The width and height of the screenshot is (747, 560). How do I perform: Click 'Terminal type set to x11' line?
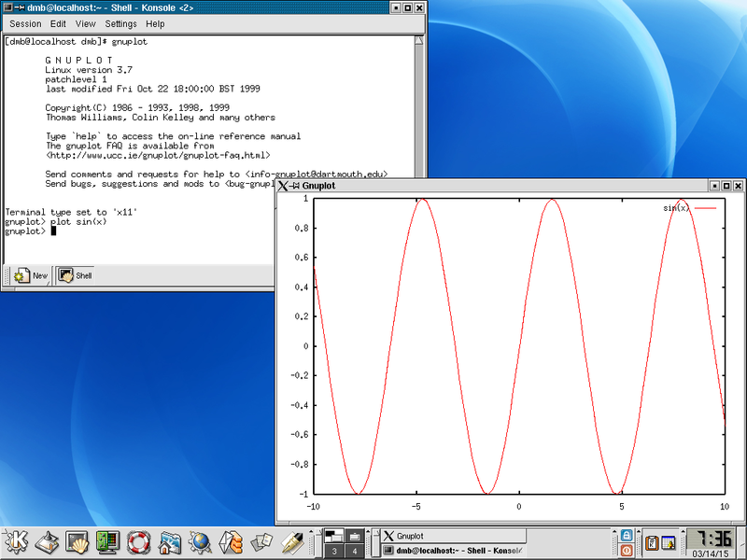(71, 213)
